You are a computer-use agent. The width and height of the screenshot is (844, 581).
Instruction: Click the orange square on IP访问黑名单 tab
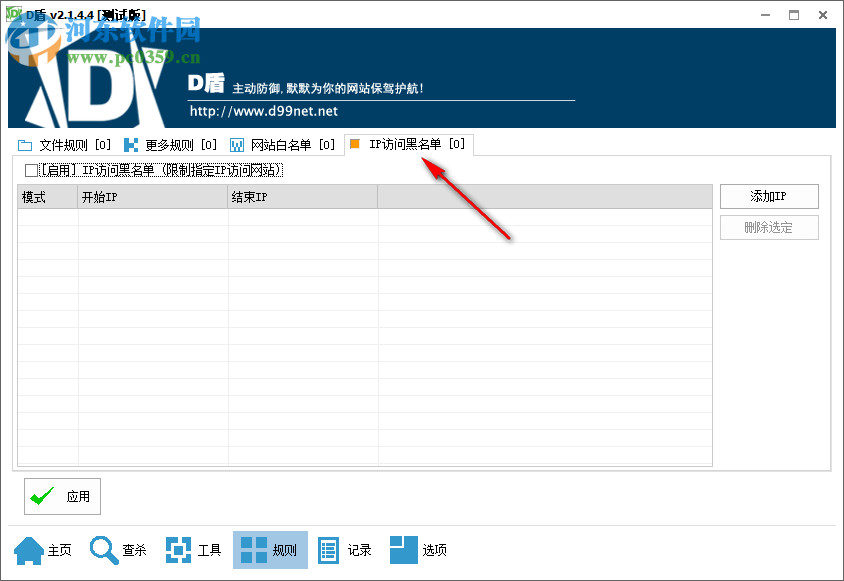coord(355,144)
